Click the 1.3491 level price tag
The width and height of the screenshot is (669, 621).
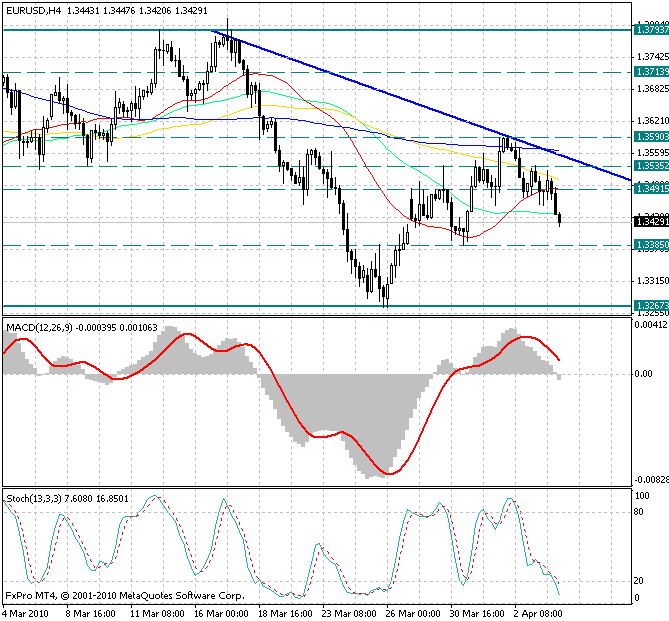(x=650, y=188)
